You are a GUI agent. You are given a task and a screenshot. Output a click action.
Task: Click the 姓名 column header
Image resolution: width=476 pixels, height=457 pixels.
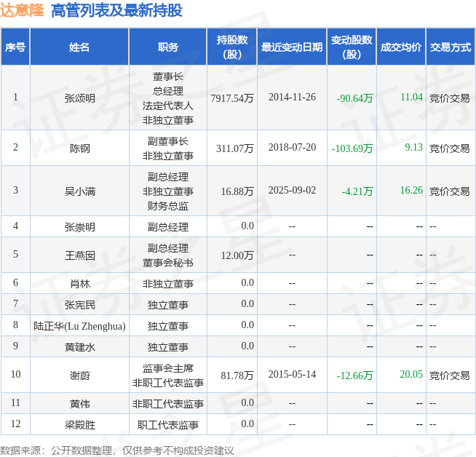tap(79, 47)
